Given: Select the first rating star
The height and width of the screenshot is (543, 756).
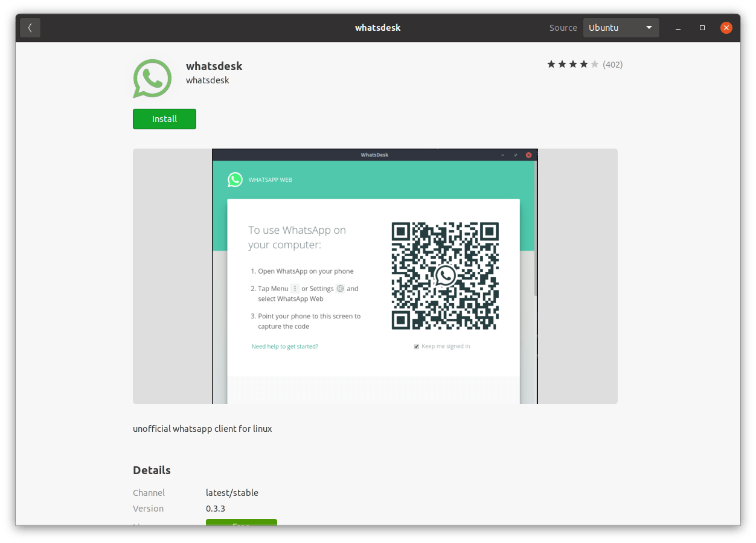Looking at the screenshot, I should 551,63.
